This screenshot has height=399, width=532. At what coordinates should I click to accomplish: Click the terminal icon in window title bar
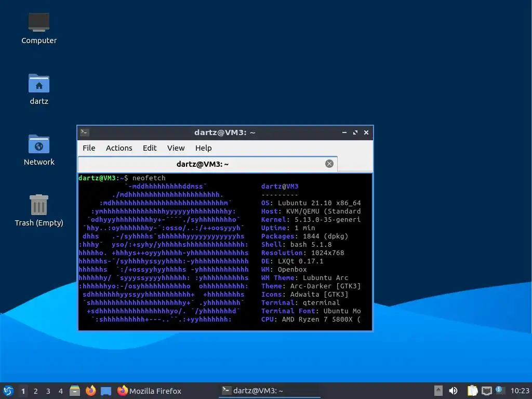point(85,132)
